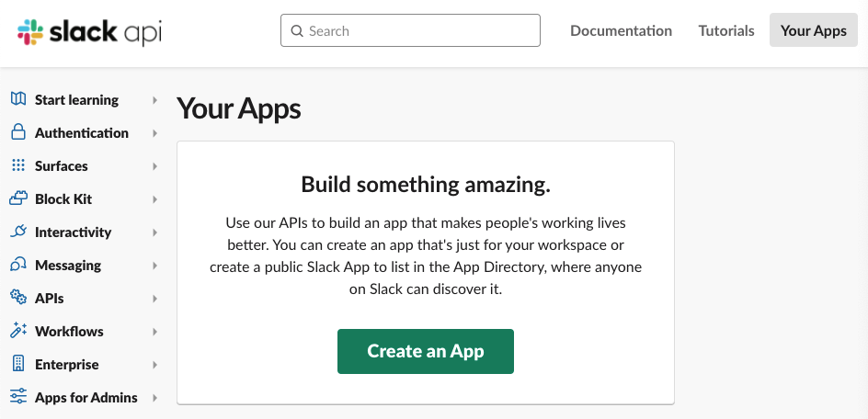Screen dimensions: 868x419
Task: Open the Documentation nav item
Action: (x=621, y=30)
